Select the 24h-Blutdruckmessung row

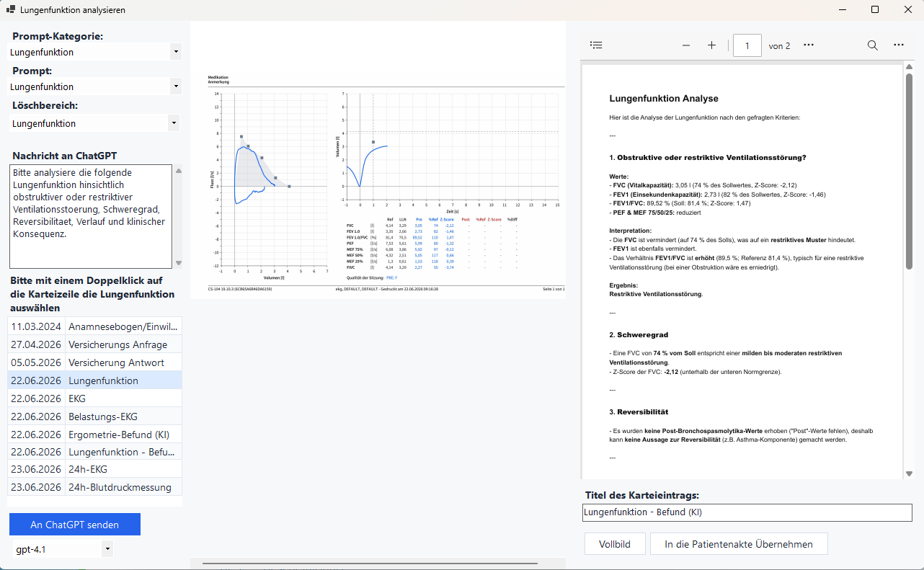pyautogui.click(x=94, y=487)
